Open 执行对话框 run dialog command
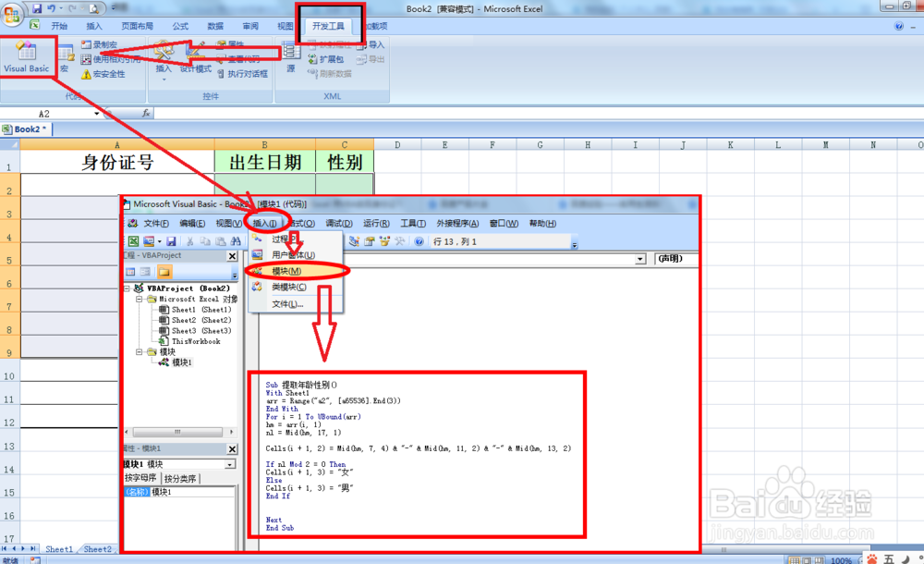 tap(242, 74)
